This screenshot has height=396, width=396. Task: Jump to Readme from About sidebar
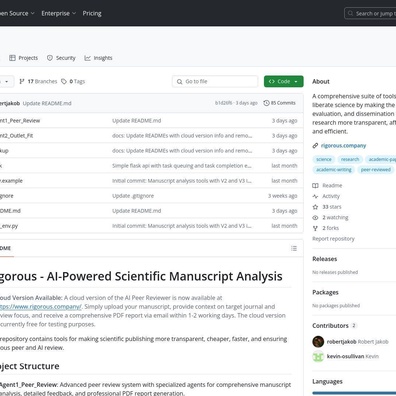coord(332,185)
